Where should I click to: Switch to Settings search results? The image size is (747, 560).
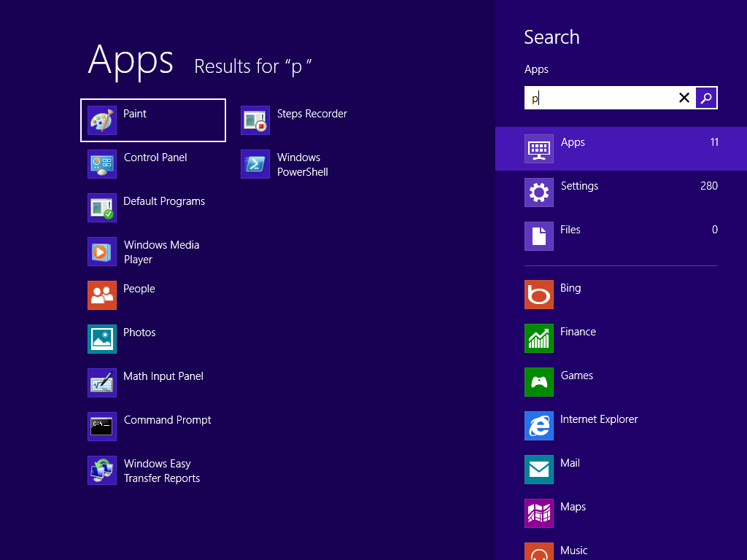point(621,192)
